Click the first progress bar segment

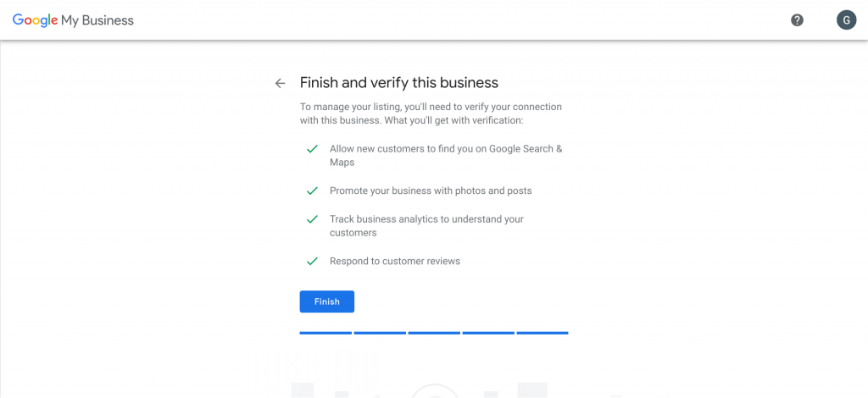coord(325,333)
